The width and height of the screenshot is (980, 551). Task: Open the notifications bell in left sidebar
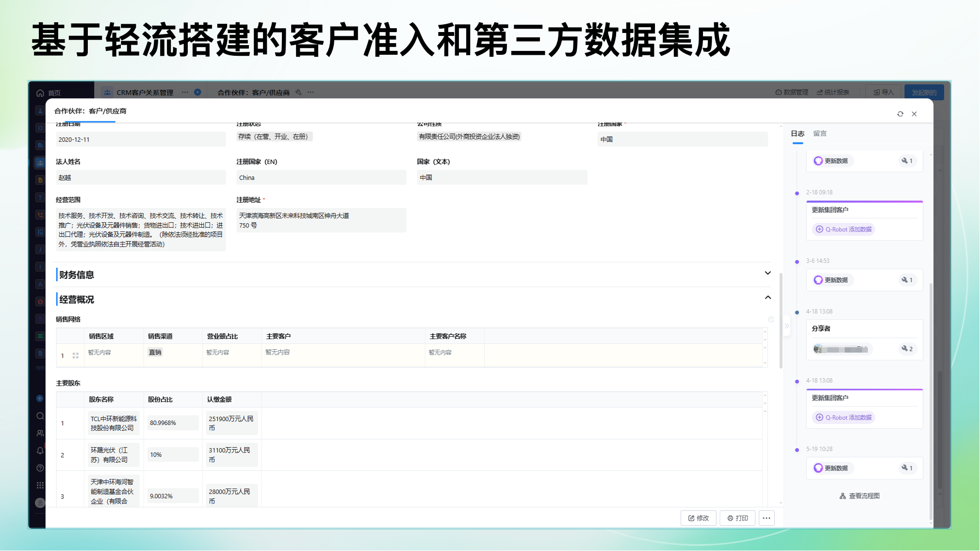coord(40,451)
